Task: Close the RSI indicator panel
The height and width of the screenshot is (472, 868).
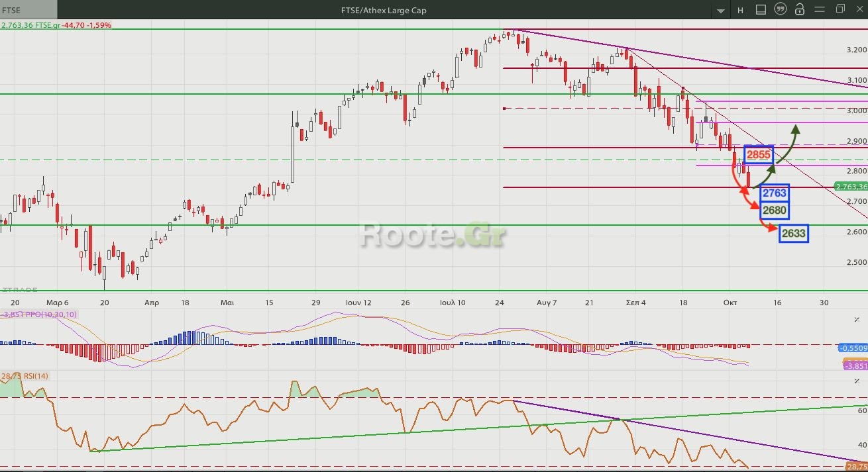Action: 857,382
